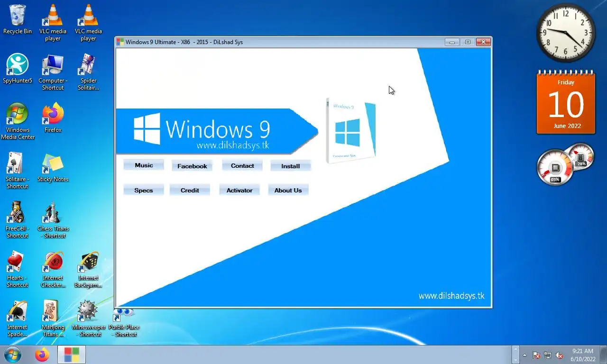Select the Mahjong Titans desktop icon
This screenshot has width=607, height=364.
tap(53, 318)
